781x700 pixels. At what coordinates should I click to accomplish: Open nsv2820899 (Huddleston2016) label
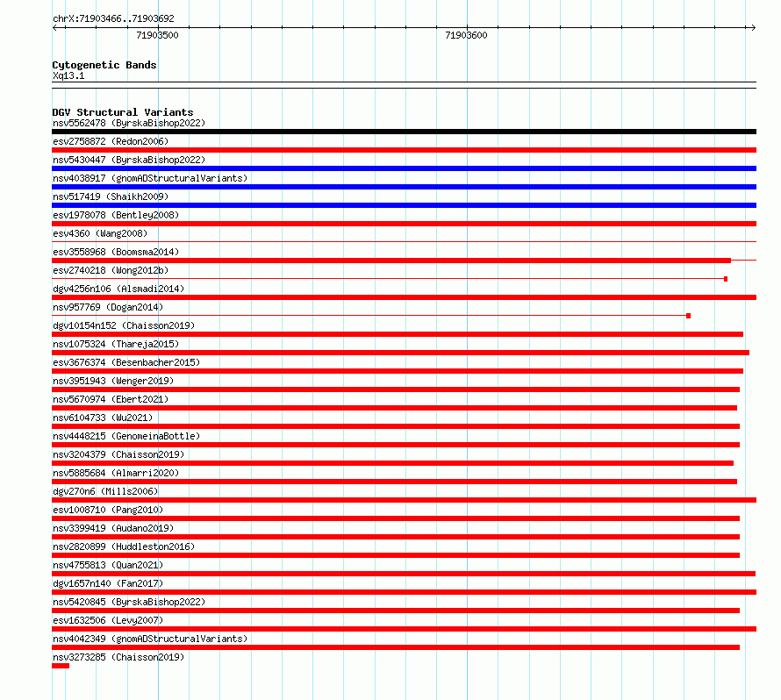[124, 546]
